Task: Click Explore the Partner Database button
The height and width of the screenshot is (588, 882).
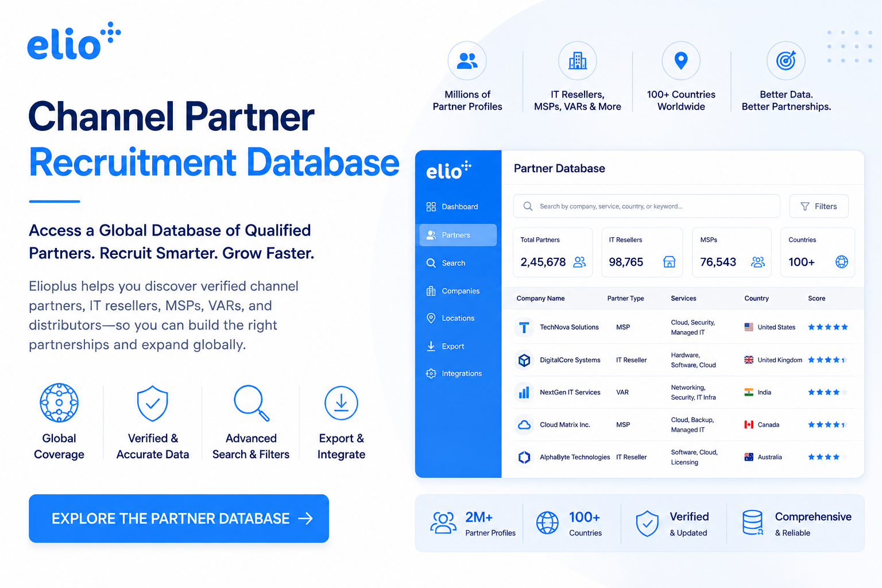Action: click(179, 519)
